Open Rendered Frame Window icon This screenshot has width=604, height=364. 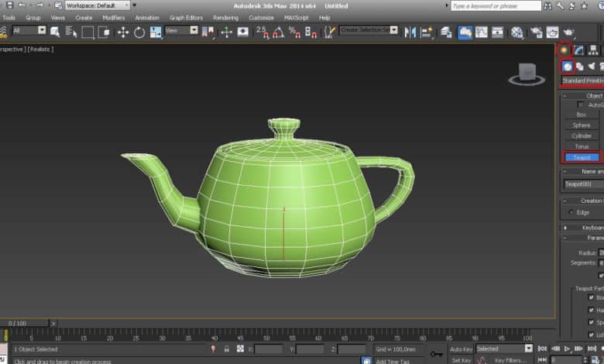click(552, 32)
